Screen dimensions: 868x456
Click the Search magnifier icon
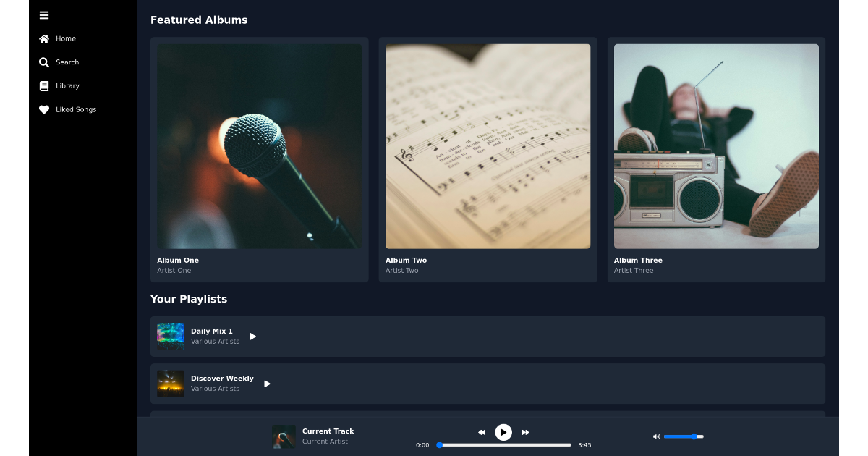pyautogui.click(x=44, y=62)
